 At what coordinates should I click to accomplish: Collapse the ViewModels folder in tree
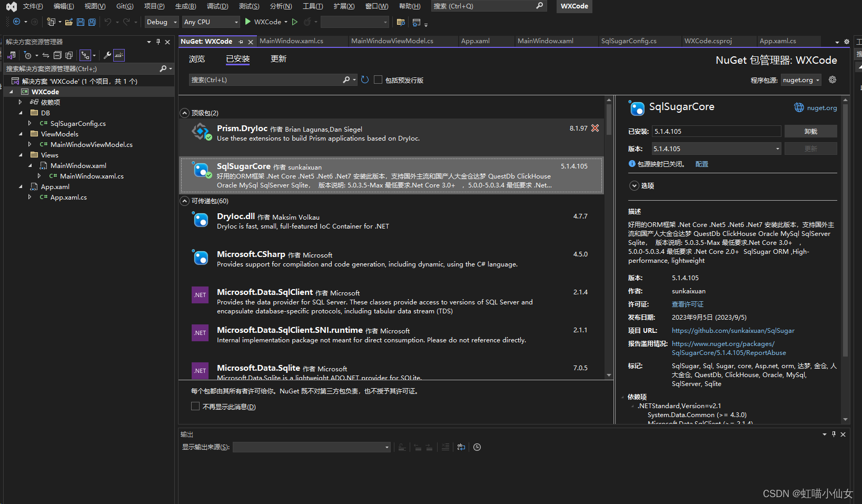click(21, 134)
